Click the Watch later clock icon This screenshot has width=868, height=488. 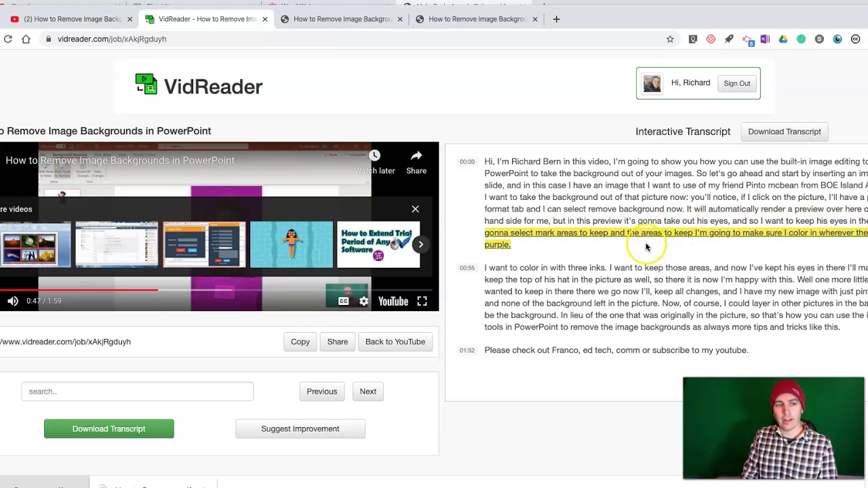coord(374,156)
